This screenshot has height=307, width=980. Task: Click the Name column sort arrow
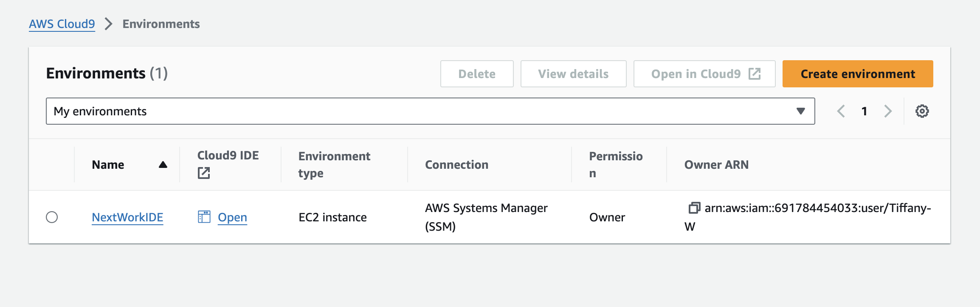(x=163, y=165)
